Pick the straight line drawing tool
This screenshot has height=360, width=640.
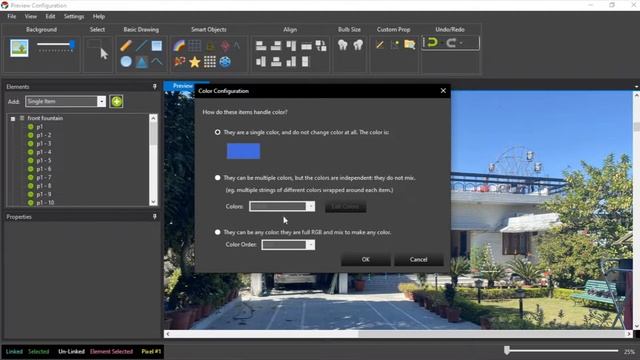coord(141,45)
